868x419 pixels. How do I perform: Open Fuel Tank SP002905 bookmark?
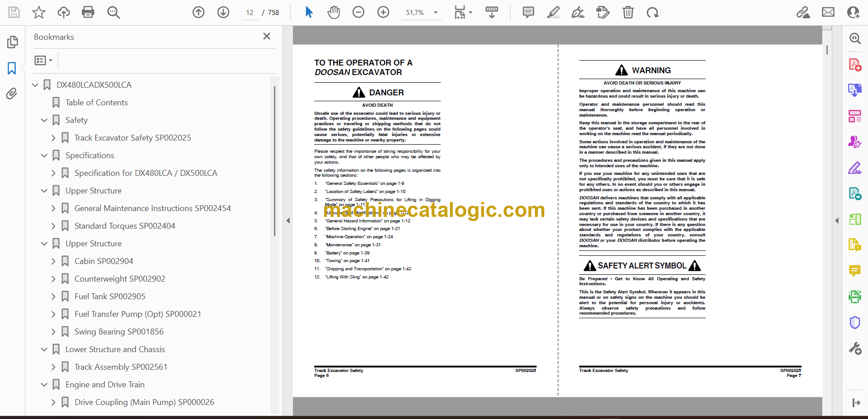click(x=110, y=297)
